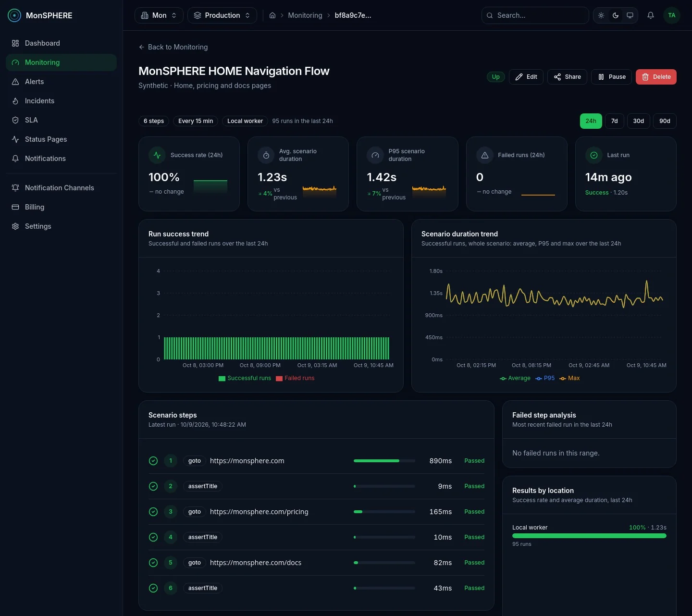Open the Production environment dropdown
Image resolution: width=692 pixels, height=616 pixels.
click(x=222, y=15)
